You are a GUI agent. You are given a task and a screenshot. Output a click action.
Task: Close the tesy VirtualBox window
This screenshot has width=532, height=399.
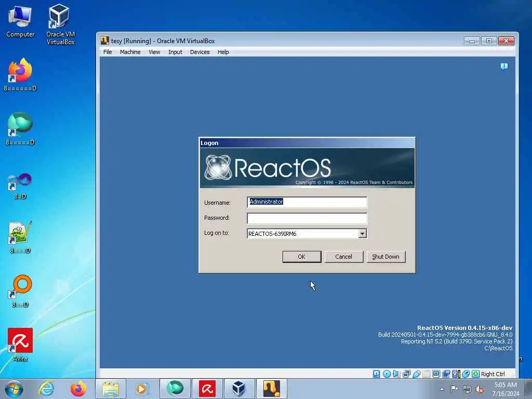pyautogui.click(x=506, y=41)
